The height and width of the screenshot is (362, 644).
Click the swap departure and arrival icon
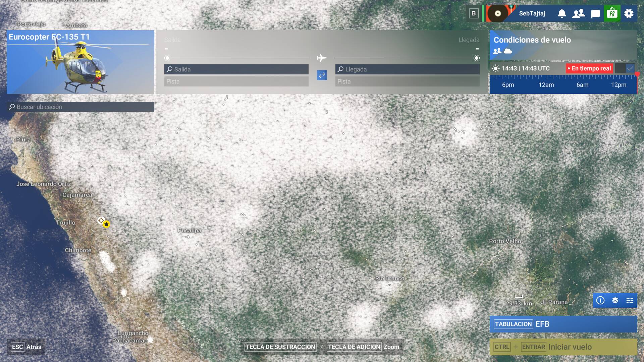point(322,75)
